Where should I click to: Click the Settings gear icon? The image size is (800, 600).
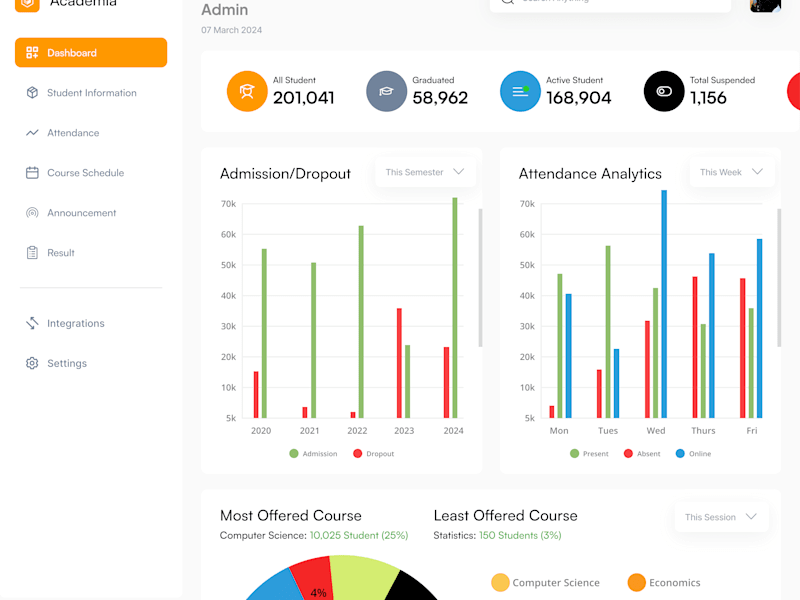pyautogui.click(x=32, y=363)
